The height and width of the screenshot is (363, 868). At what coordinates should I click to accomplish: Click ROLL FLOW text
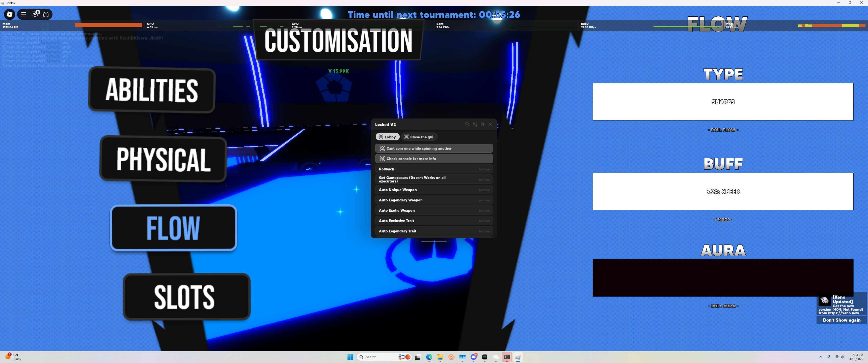[x=723, y=130]
